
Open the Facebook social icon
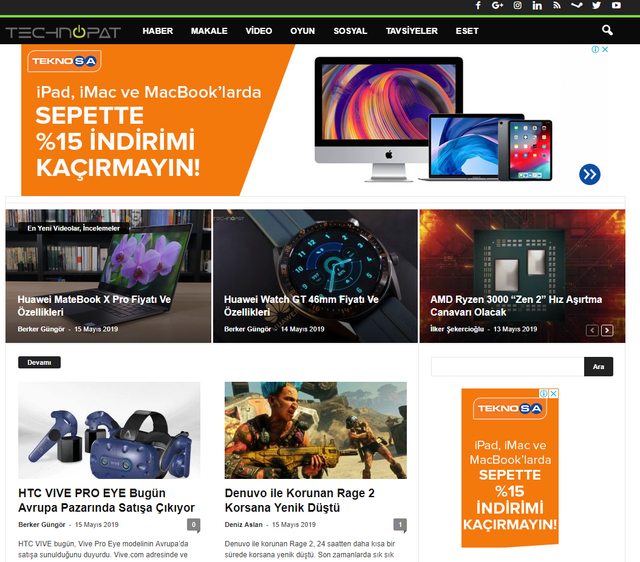coord(478,5)
